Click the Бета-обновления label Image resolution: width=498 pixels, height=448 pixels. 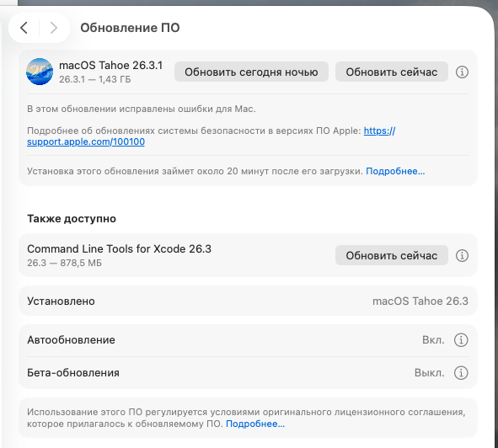tap(73, 373)
